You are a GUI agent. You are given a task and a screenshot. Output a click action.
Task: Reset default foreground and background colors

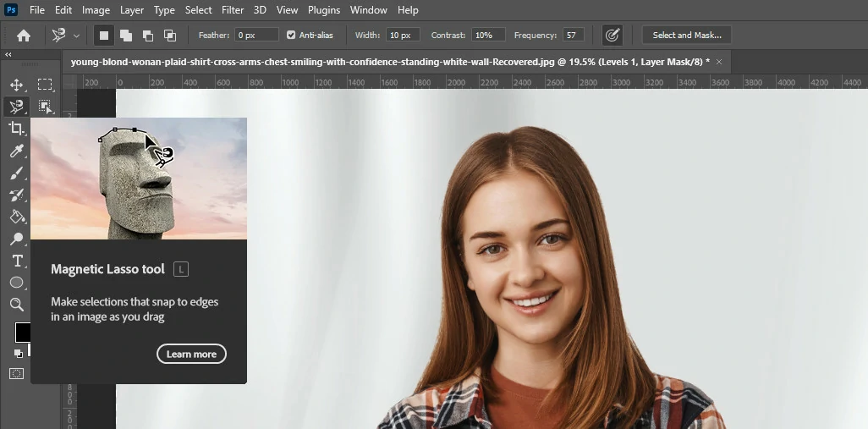(x=19, y=353)
